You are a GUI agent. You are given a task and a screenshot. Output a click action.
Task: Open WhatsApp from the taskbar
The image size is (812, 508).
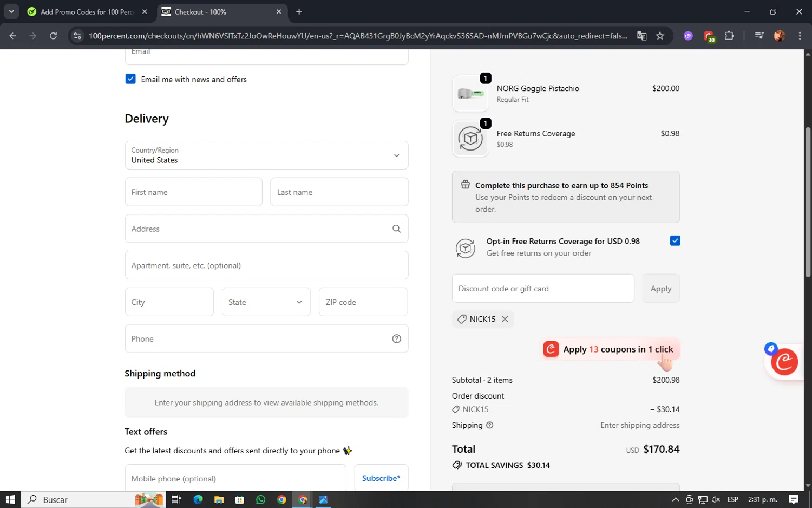pos(260,499)
